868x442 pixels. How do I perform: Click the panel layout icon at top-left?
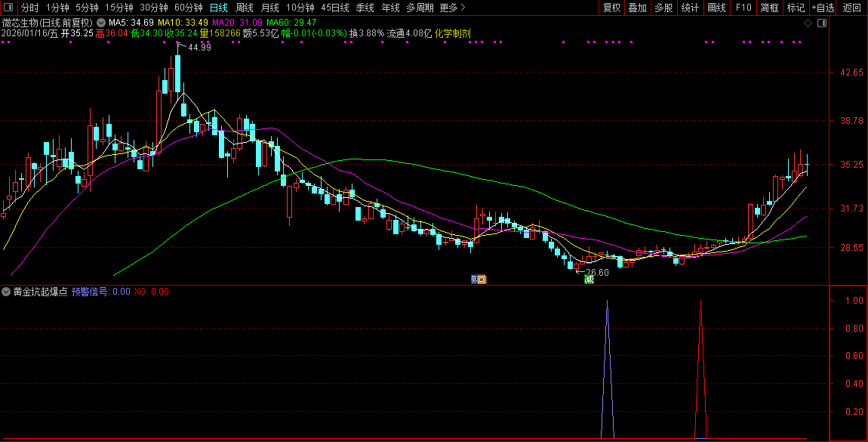pos(8,8)
